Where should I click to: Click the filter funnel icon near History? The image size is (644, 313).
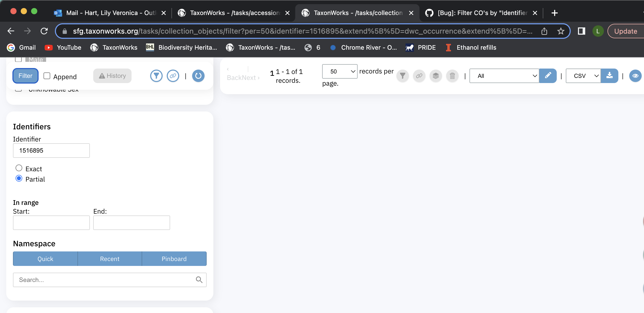click(156, 76)
